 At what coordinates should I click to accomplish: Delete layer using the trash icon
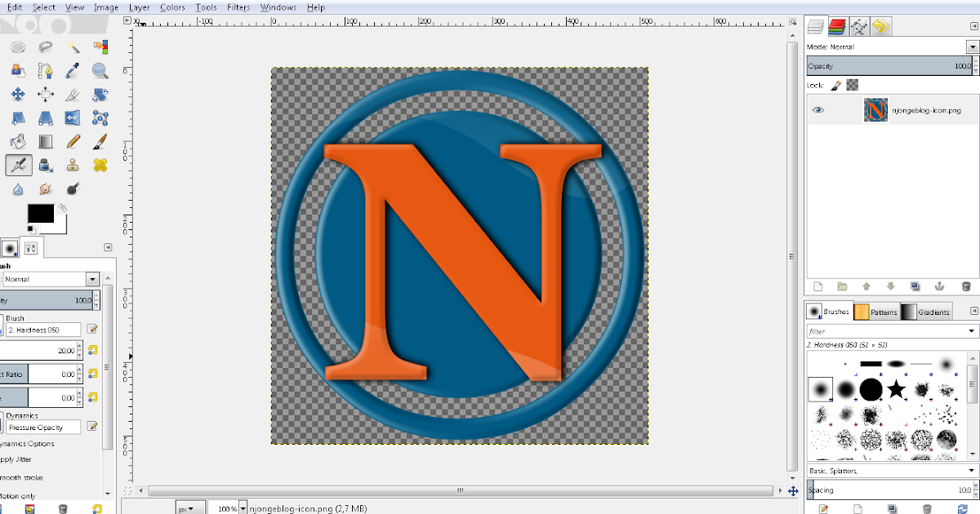965,286
